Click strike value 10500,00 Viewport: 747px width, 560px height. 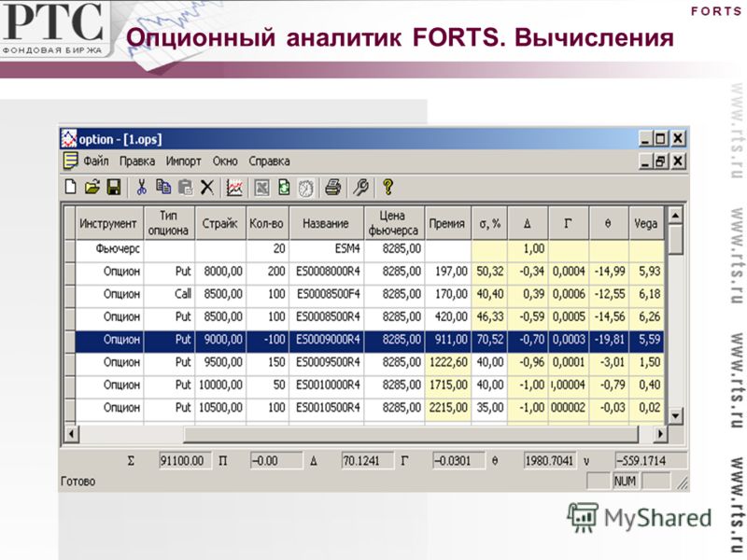tap(220, 408)
